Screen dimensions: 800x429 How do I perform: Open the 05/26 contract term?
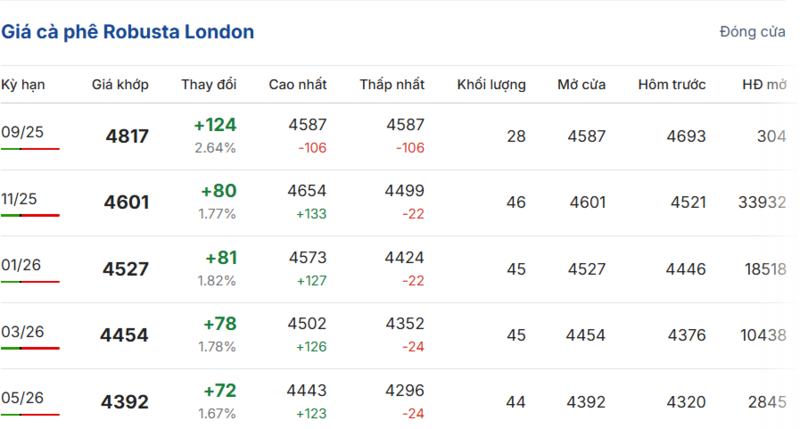coord(22,398)
